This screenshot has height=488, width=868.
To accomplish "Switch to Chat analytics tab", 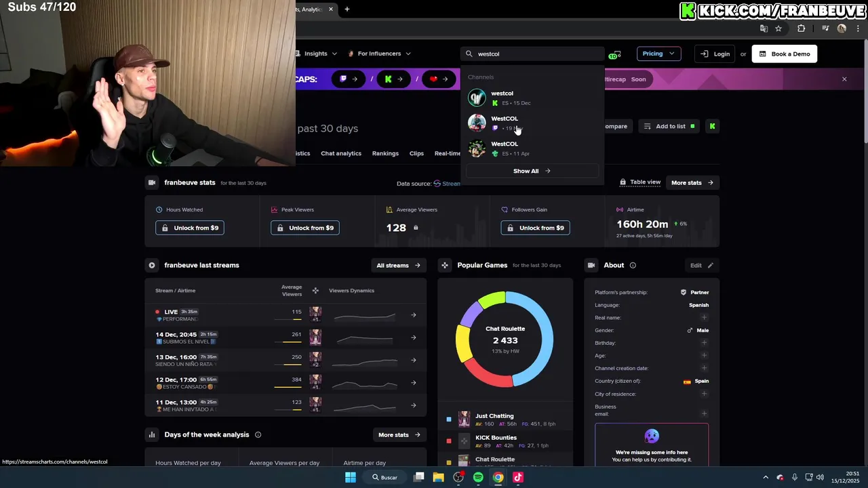I will click(x=341, y=153).
